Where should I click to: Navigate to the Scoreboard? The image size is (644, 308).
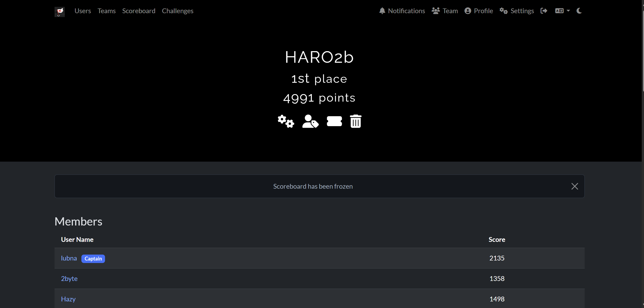click(139, 11)
